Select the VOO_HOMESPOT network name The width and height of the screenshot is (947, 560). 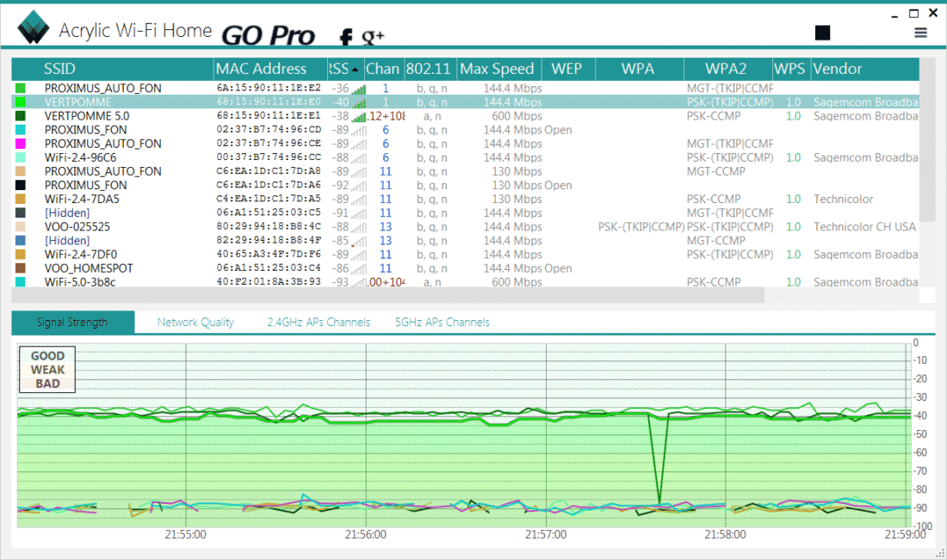coord(88,268)
